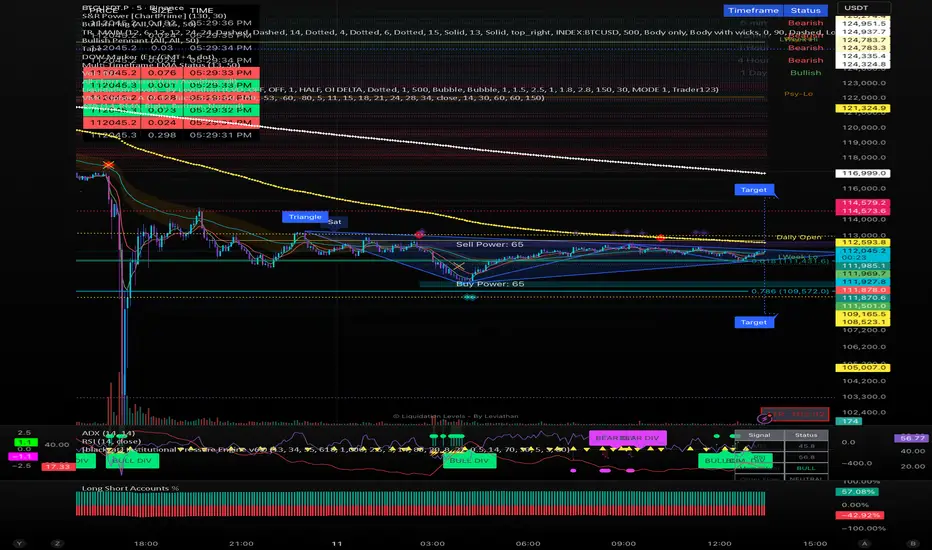Click the BULL DIV label below the 18:00 candles

[132, 460]
